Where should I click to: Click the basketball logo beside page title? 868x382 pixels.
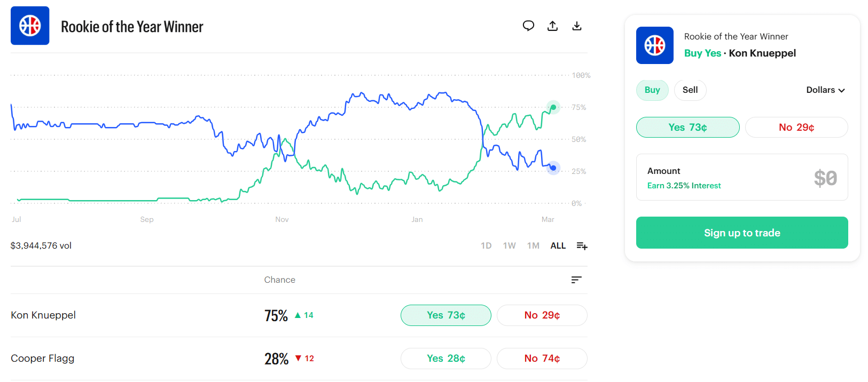pyautogui.click(x=30, y=26)
